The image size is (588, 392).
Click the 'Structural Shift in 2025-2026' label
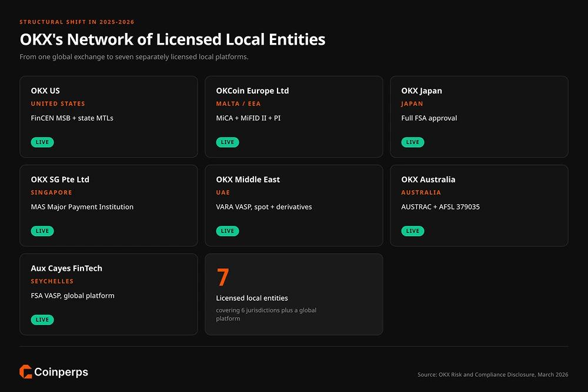(77, 22)
